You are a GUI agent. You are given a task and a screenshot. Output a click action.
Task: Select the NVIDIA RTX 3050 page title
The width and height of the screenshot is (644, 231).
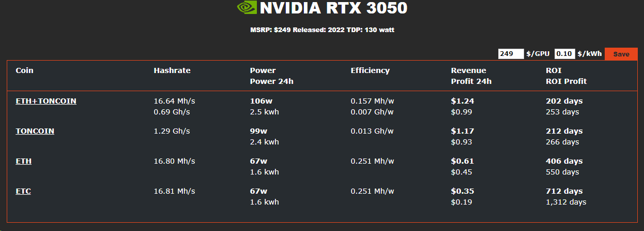(333, 8)
